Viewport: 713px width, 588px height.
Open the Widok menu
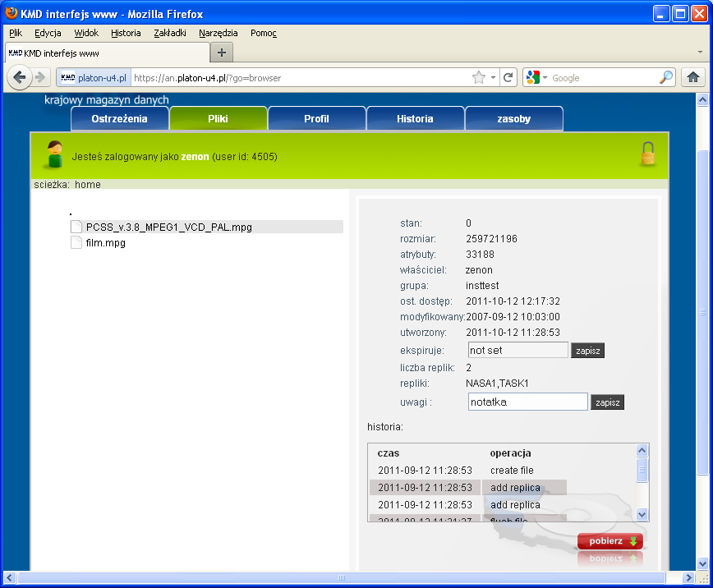pyautogui.click(x=86, y=33)
